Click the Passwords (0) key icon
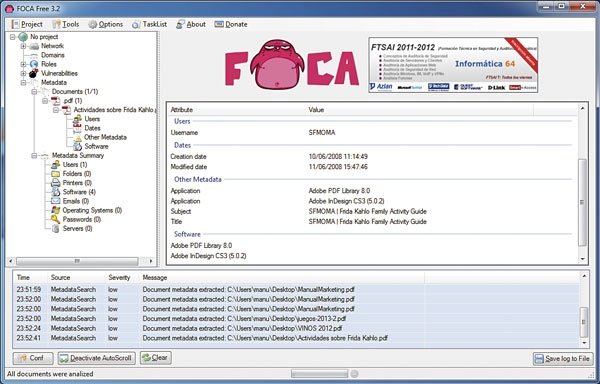The width and height of the screenshot is (600, 384). pos(56,220)
